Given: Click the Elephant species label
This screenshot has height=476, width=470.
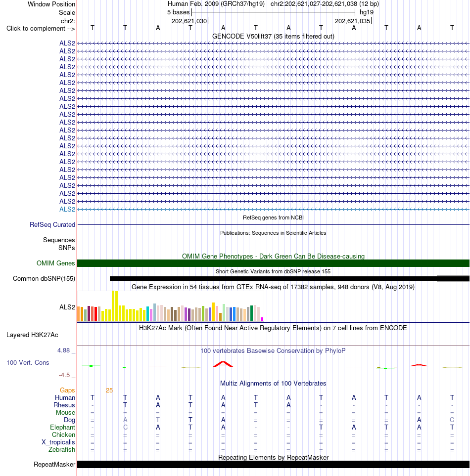Looking at the screenshot, I should click(62, 428).
